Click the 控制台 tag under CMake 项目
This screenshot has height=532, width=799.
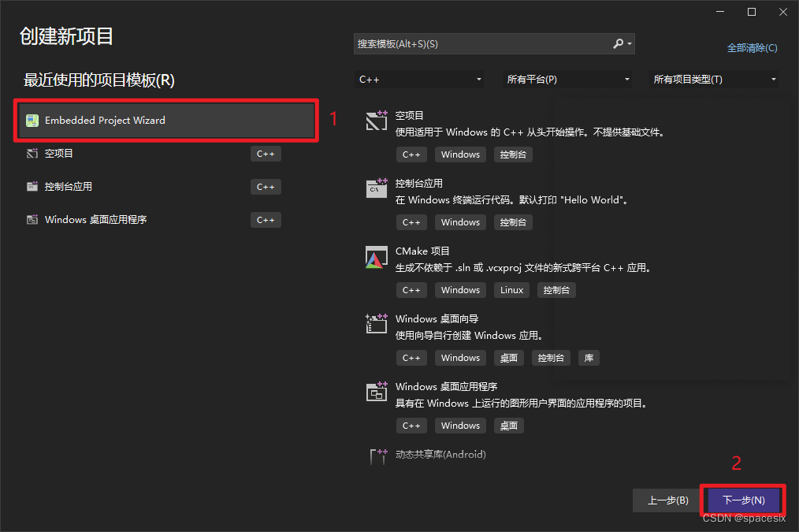pos(556,290)
